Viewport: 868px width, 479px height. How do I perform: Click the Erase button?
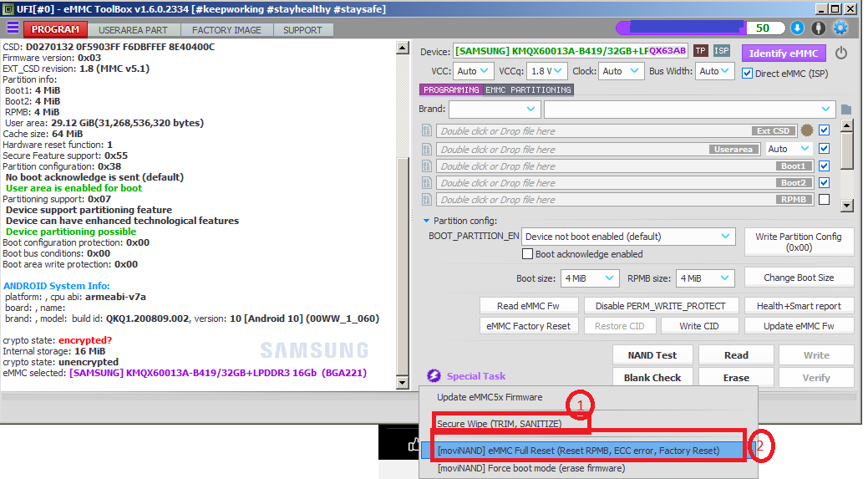[736, 377]
